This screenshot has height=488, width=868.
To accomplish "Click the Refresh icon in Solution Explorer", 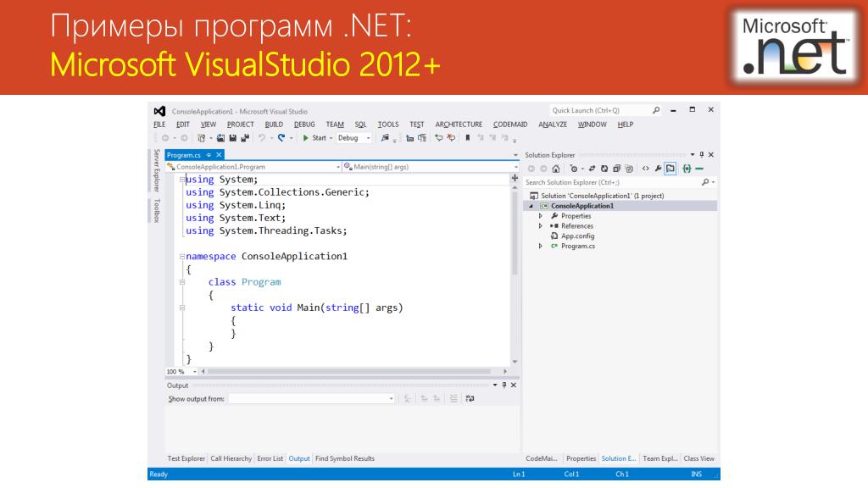I will point(604,169).
